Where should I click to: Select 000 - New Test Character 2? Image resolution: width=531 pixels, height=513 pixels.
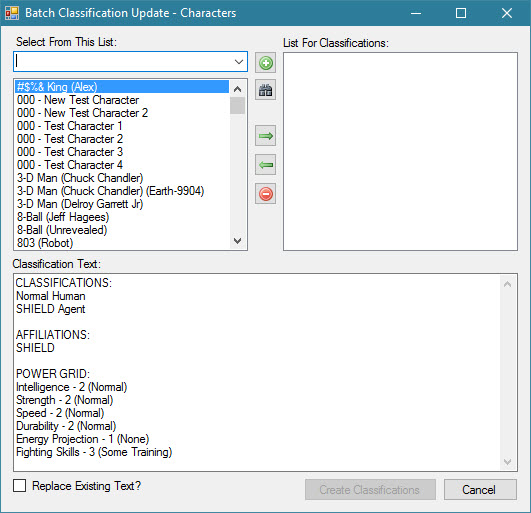tap(83, 113)
